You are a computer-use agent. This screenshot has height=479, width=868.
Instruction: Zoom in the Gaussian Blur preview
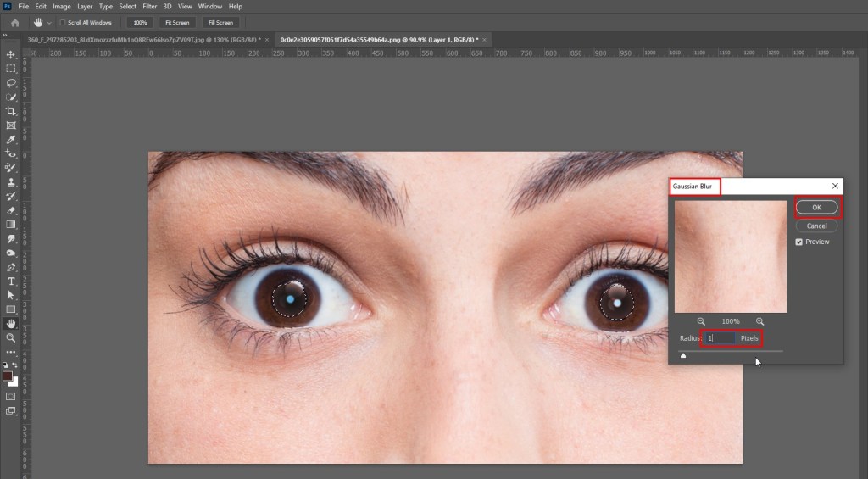pos(759,321)
